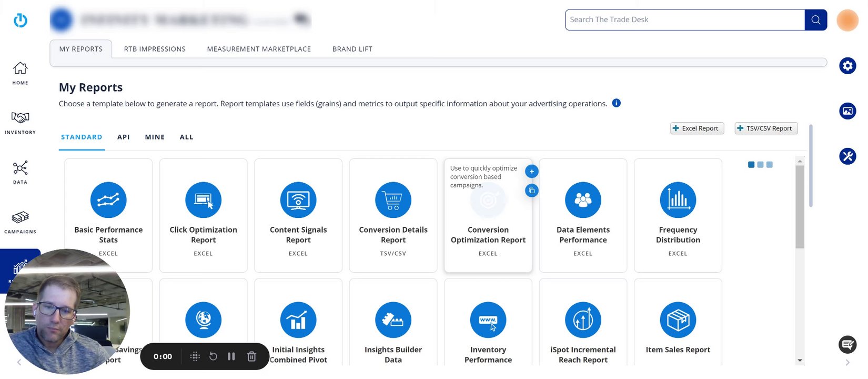Select Frequency Distribution chart icon
Viewport: 868px width, 379px height.
678,200
